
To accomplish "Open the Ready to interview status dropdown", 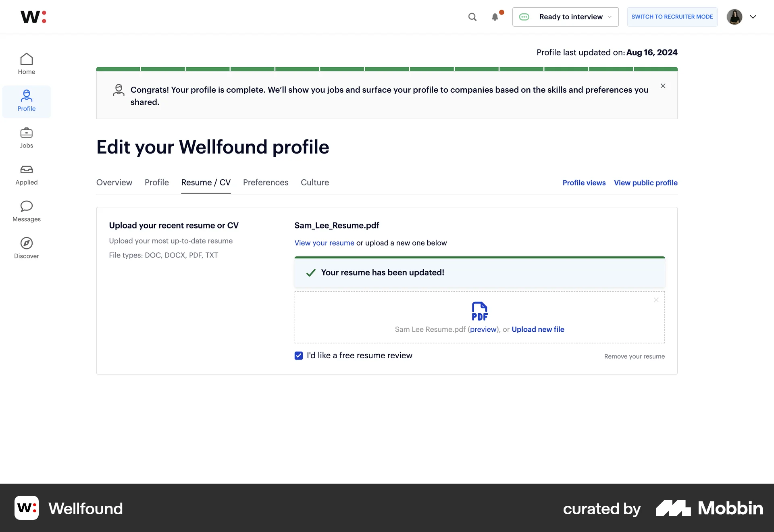I will pyautogui.click(x=566, y=17).
